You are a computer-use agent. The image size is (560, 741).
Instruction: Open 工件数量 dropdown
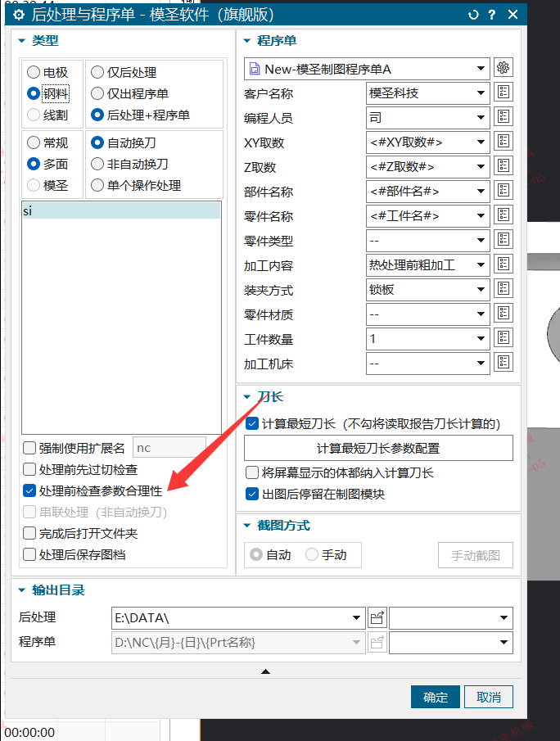click(427, 339)
